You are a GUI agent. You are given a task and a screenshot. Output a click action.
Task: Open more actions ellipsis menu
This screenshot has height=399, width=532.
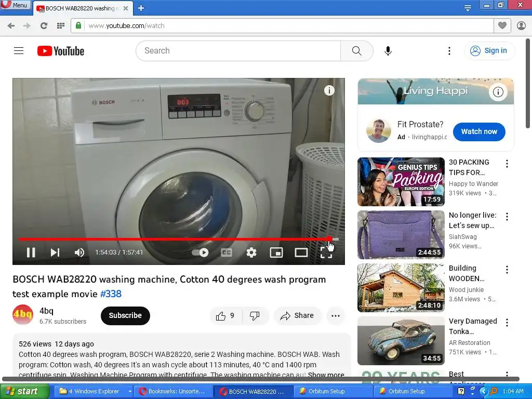[336, 316]
